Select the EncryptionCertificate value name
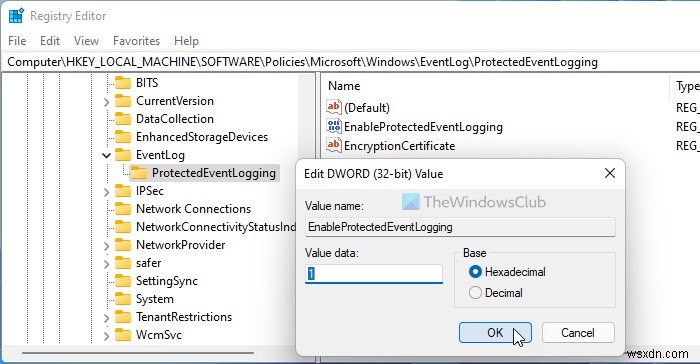The image size is (700, 364). [400, 146]
